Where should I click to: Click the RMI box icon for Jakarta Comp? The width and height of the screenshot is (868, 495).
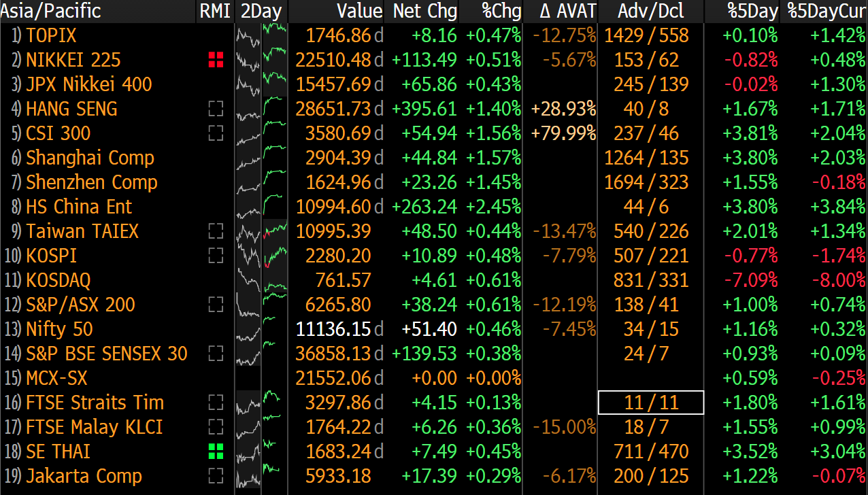click(x=216, y=476)
